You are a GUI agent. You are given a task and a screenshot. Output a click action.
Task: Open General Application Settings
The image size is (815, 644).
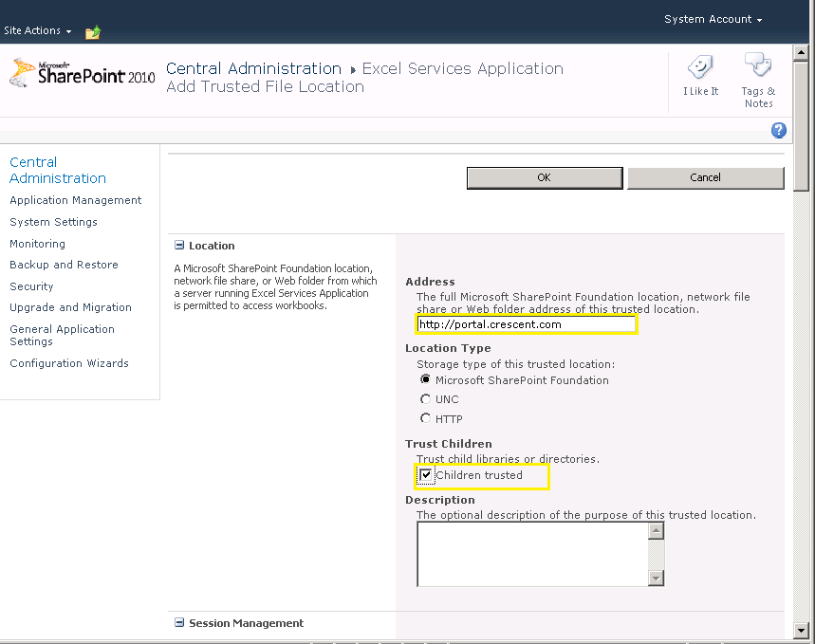[62, 335]
